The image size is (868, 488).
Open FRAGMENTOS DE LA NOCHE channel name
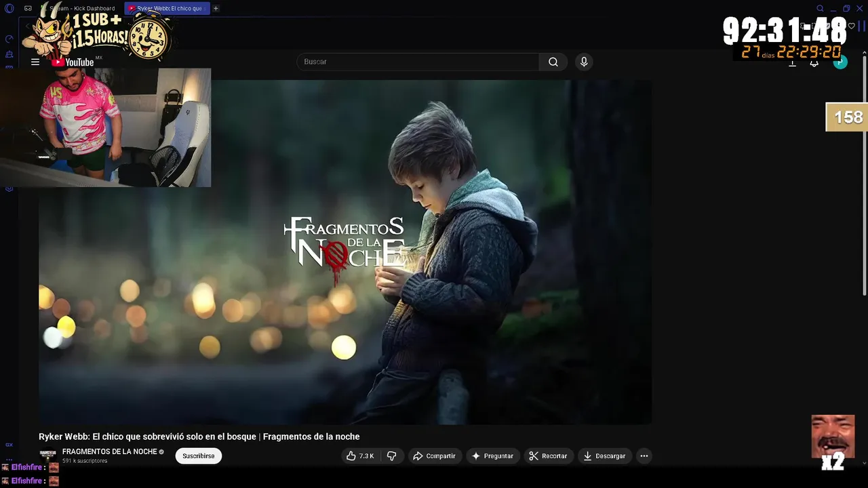click(109, 451)
